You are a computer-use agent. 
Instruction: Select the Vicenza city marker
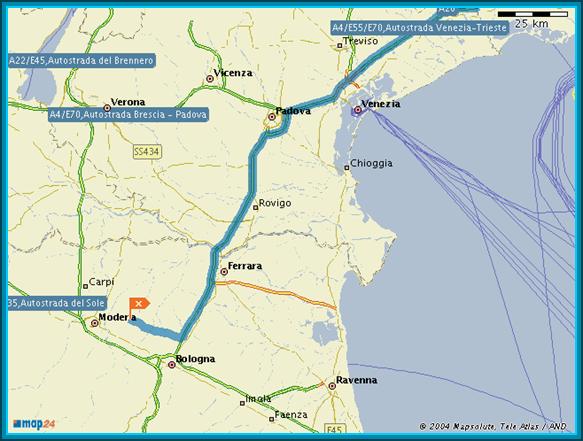(x=210, y=79)
